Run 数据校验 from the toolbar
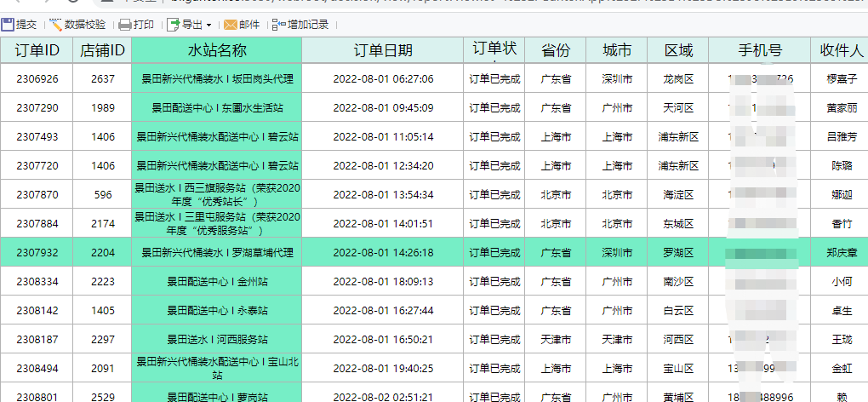868x402 pixels. coord(85,25)
